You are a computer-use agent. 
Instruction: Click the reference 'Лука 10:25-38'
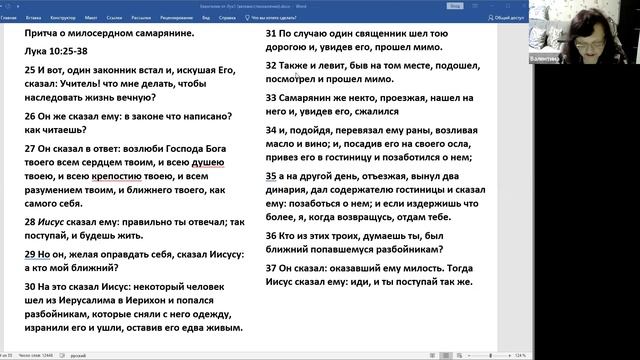[x=56, y=51]
